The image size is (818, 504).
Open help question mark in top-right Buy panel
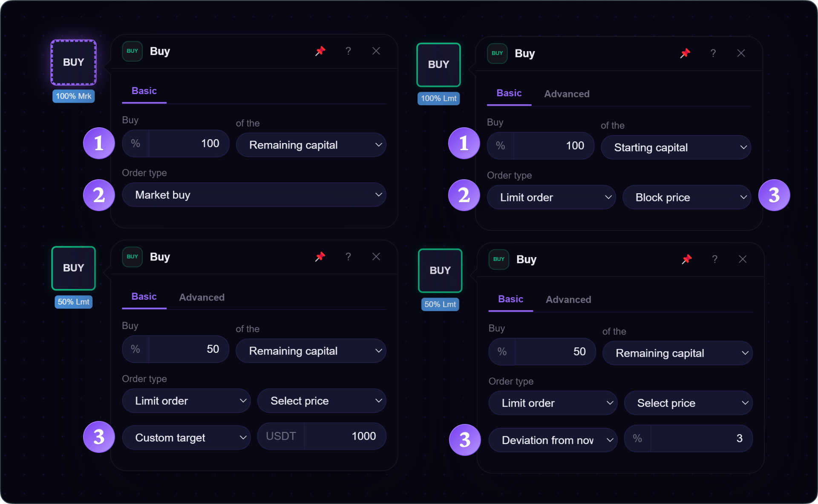pos(713,53)
